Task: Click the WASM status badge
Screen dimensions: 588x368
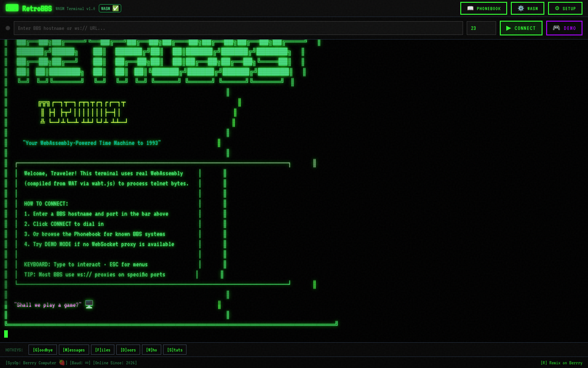Action: (x=110, y=8)
